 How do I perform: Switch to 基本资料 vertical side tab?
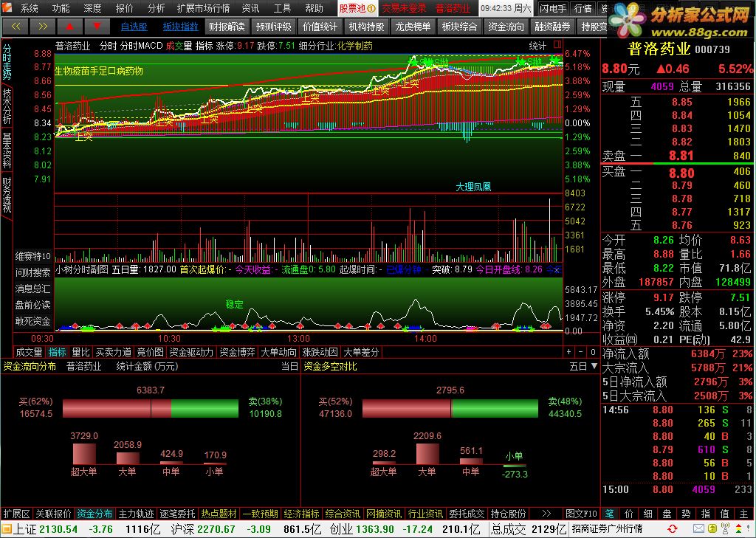tap(7, 150)
